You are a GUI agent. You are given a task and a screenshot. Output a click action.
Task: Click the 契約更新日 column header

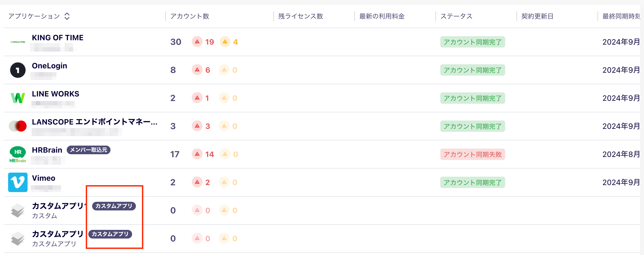click(537, 16)
